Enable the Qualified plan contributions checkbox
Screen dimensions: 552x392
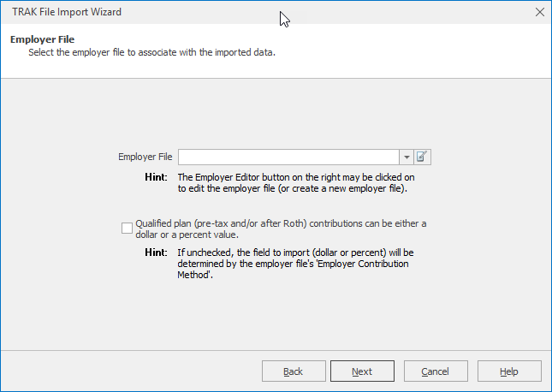[128, 228]
